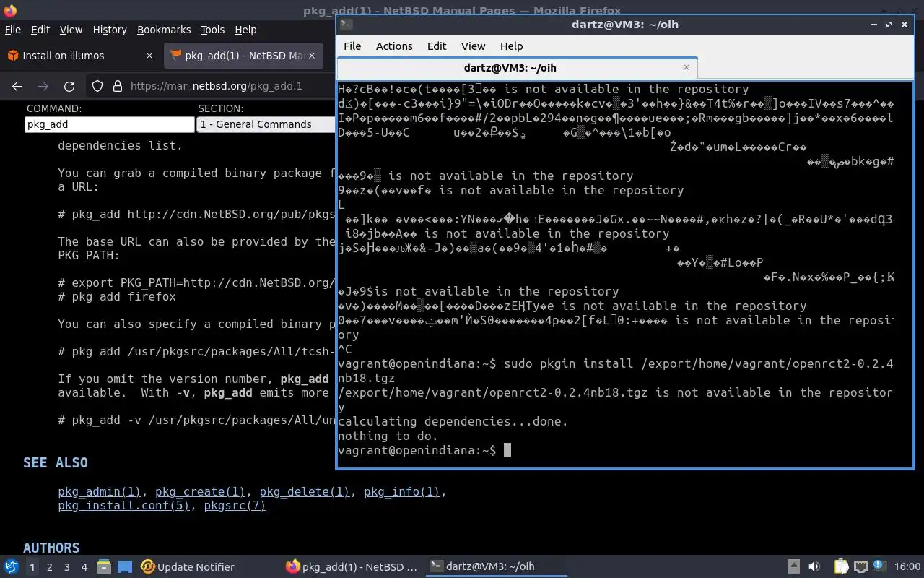Image resolution: width=924 pixels, height=578 pixels.
Task: Go back with Firefox back arrow
Action: coord(17,86)
